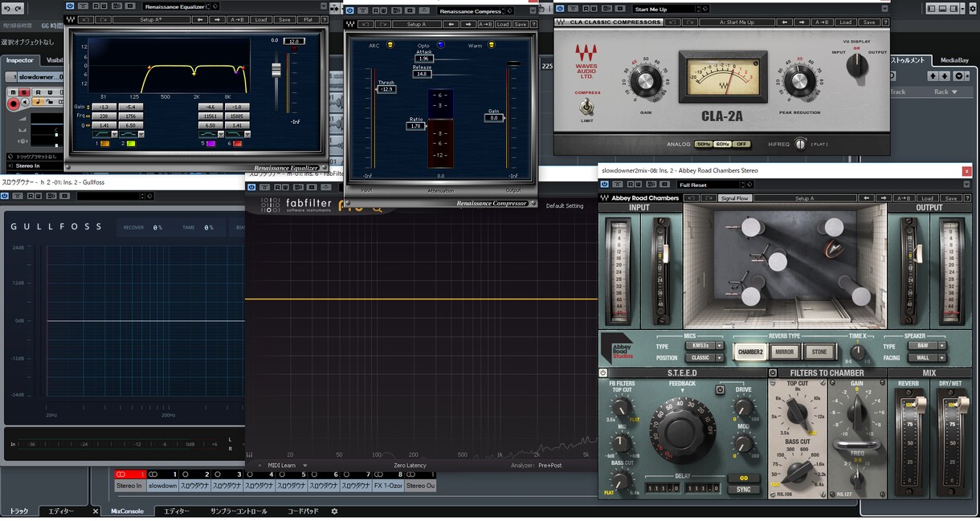Click the down arrow in MediaBay rack panel
Image resolution: width=980 pixels, height=521 pixels.
pos(945,76)
